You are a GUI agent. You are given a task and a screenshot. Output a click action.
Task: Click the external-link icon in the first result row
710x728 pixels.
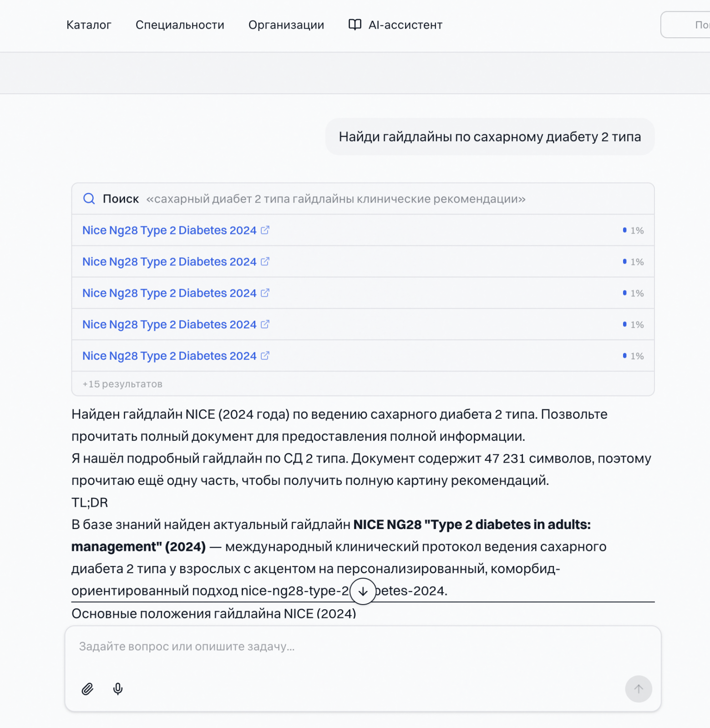pos(265,230)
